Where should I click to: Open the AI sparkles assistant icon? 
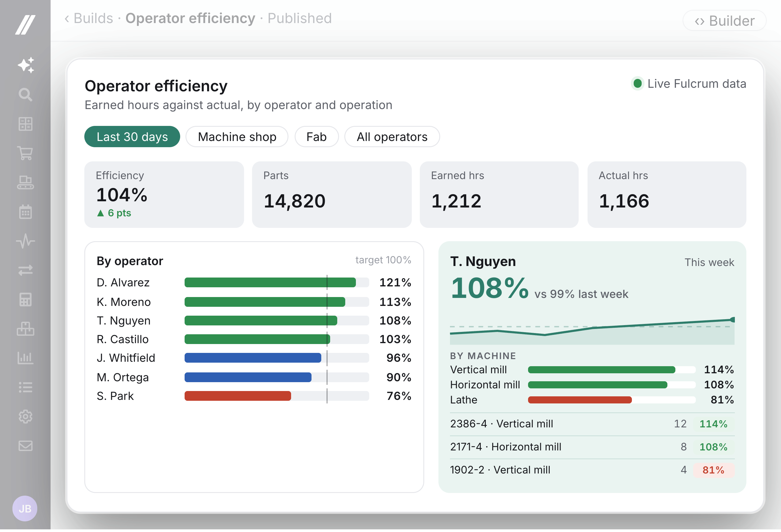click(26, 65)
